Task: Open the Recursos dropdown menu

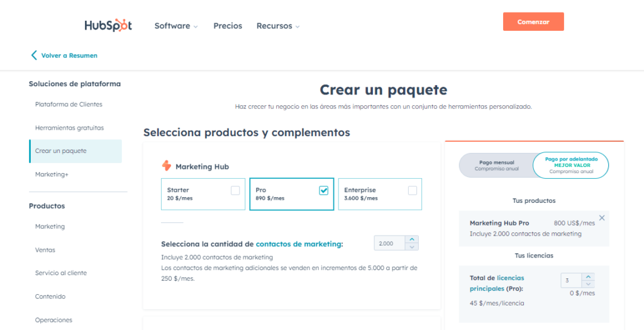Action: coord(278,26)
